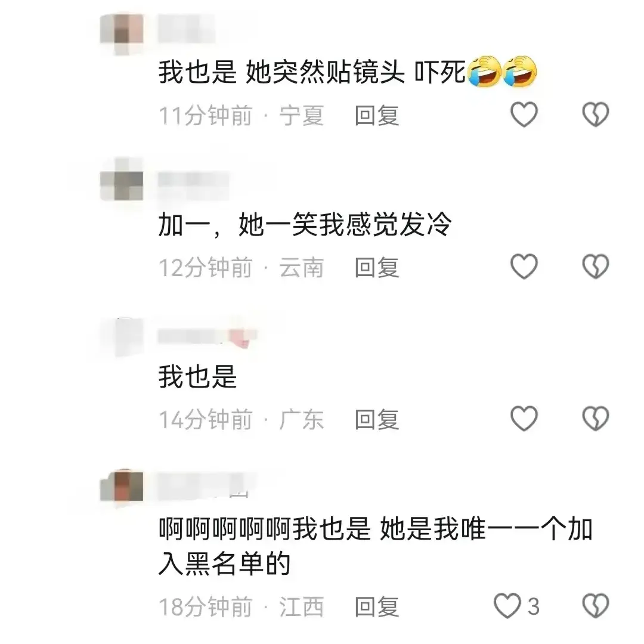Select comment text 她是我唯一一个加入黑名单的
This screenshot has width=644, height=644.
[376, 546]
